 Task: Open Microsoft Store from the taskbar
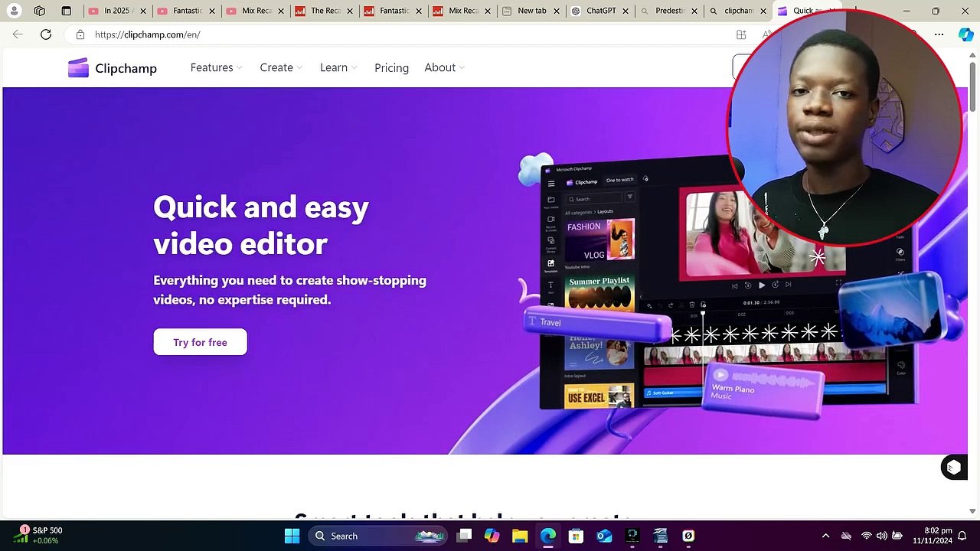[x=577, y=536]
